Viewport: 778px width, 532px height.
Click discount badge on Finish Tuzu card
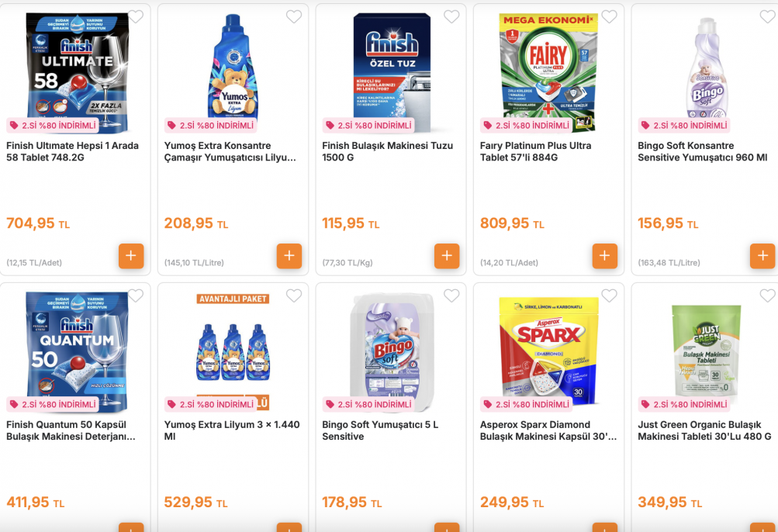click(368, 126)
